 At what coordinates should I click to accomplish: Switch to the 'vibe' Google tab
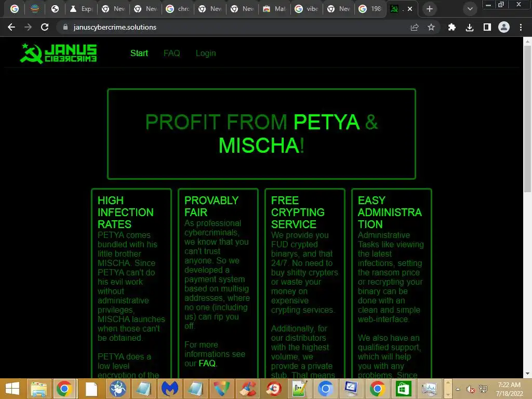point(307,9)
